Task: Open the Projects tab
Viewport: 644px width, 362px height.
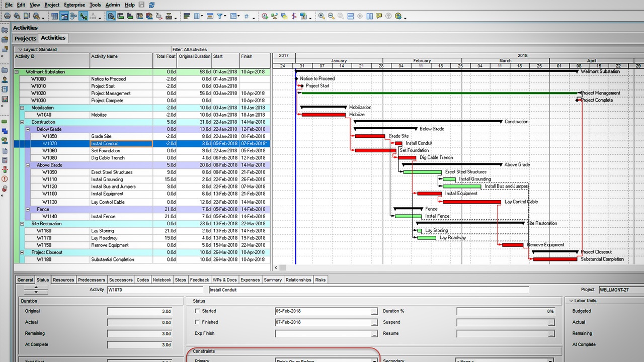Action: pos(25,38)
